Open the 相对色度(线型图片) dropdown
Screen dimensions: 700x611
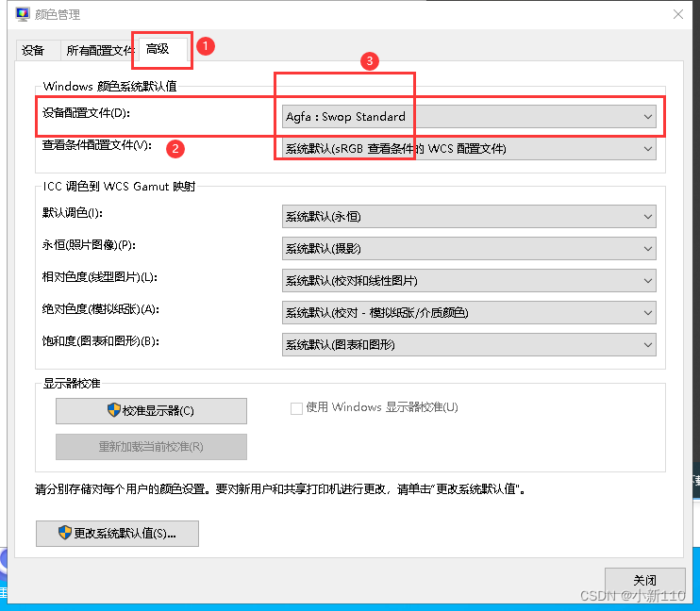469,281
